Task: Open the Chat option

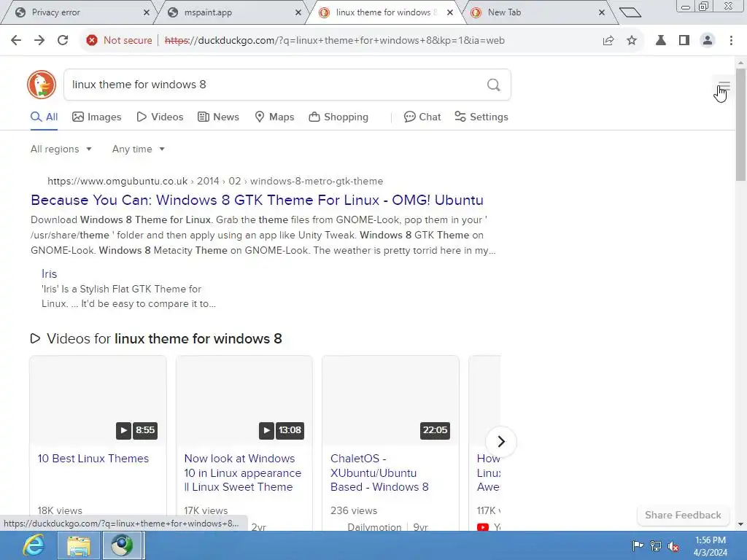Action: pos(422,117)
